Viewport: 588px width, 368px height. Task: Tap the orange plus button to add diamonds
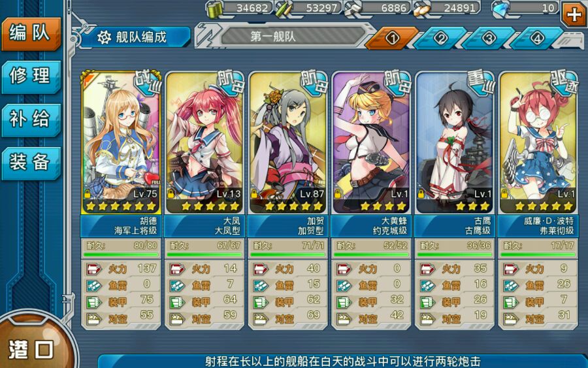(574, 14)
